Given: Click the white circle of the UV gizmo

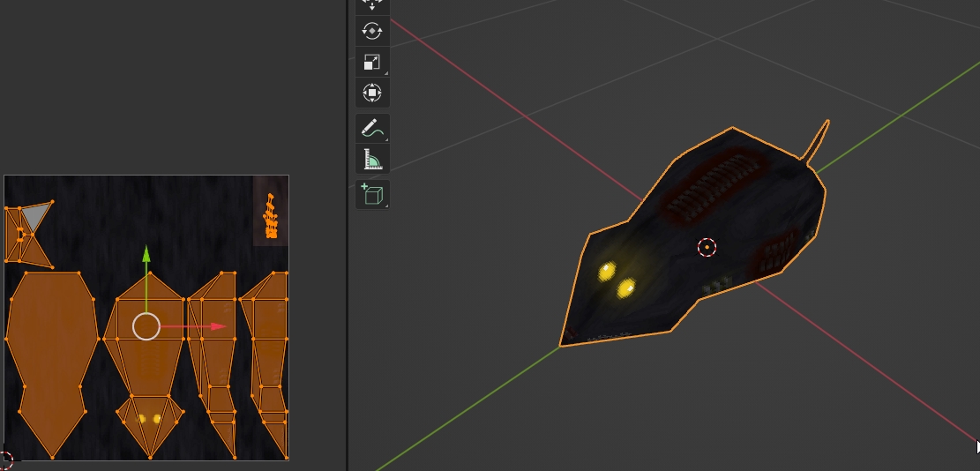Looking at the screenshot, I should point(146,326).
